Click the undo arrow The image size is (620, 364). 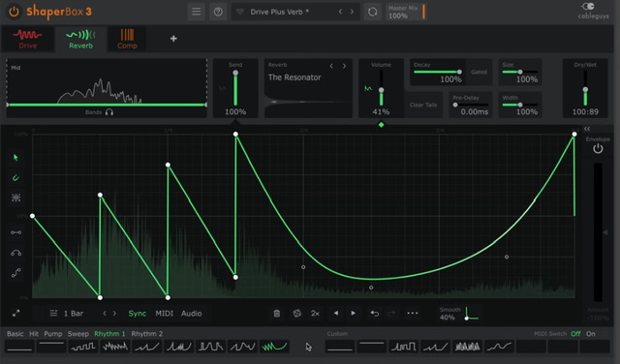[x=375, y=314]
